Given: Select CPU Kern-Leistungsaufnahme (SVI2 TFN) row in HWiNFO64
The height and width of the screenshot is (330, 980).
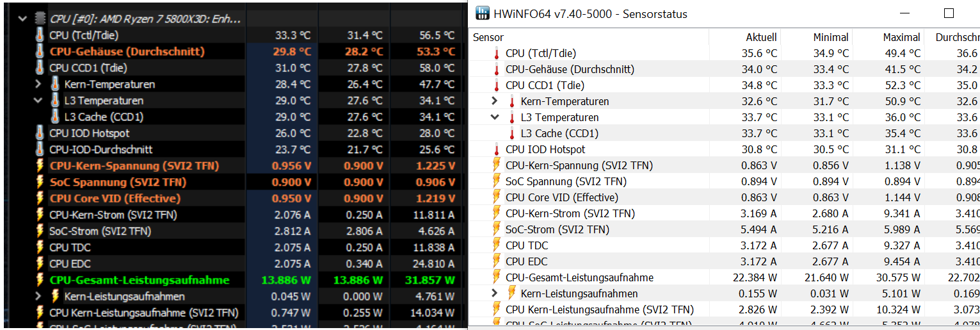Looking at the screenshot, I should coord(725,309).
